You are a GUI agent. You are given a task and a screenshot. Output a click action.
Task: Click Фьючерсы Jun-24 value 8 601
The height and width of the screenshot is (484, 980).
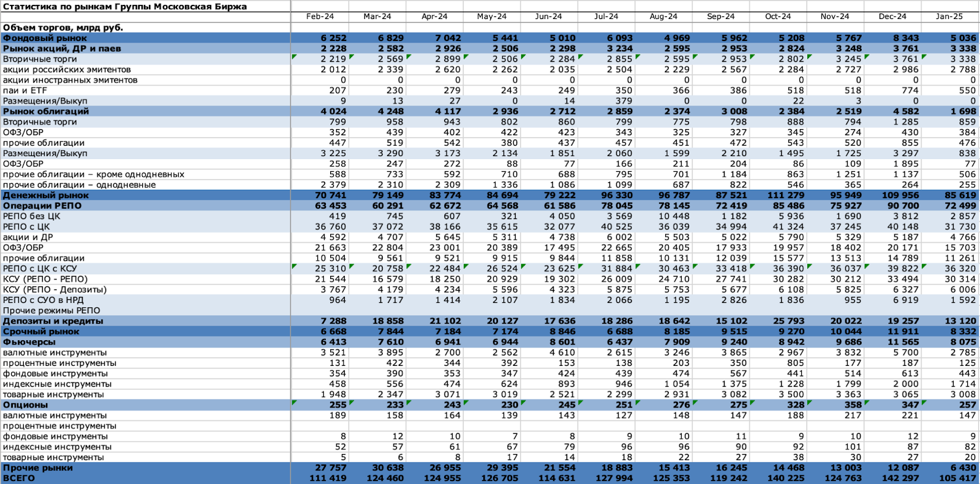point(562,342)
